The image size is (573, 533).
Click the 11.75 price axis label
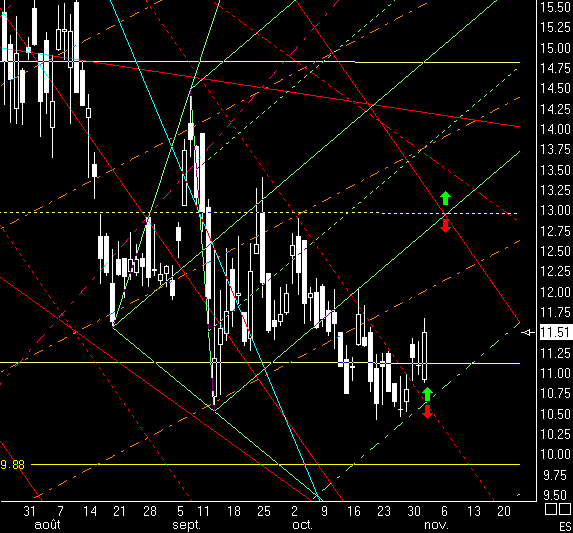(555, 312)
